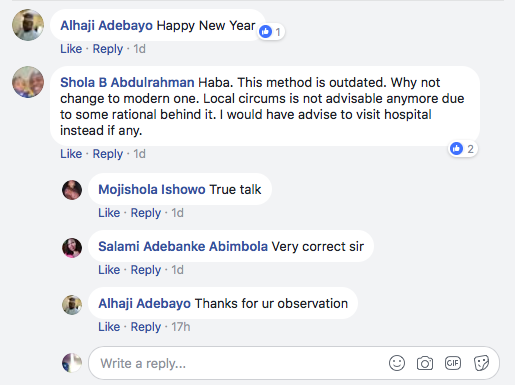The width and height of the screenshot is (515, 385).
Task: Open the GIF selector in reply box
Action: (x=453, y=363)
